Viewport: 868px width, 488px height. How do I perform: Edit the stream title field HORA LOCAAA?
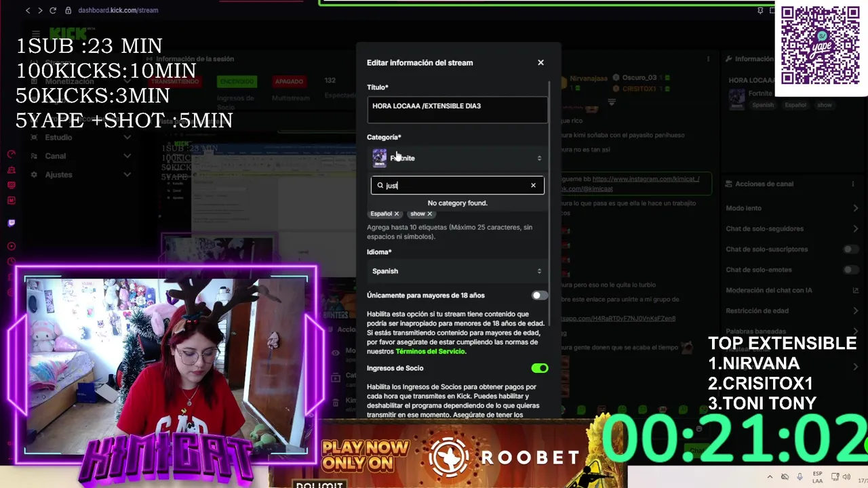tap(457, 110)
